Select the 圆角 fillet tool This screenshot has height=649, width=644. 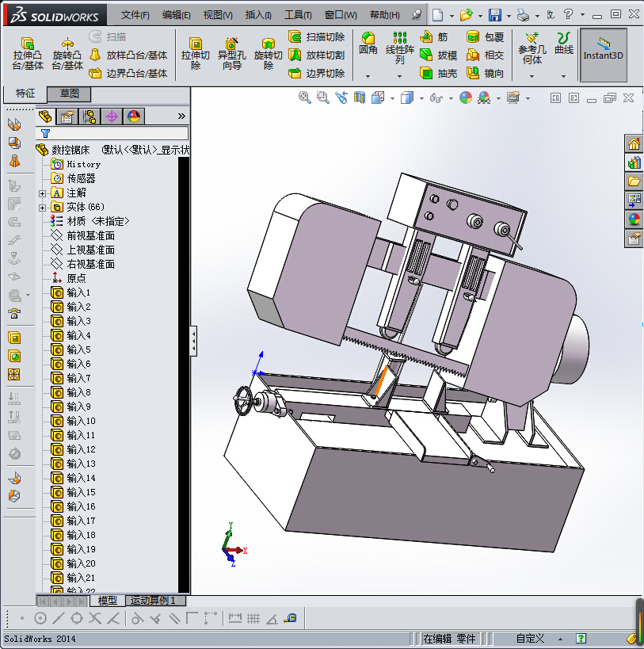[368, 44]
